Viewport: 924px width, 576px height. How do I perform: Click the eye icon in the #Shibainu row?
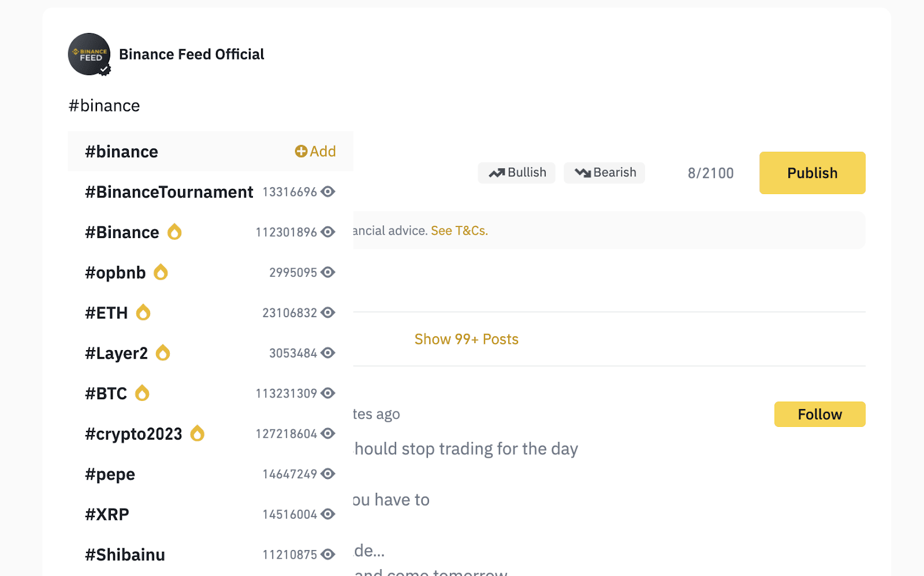click(328, 555)
